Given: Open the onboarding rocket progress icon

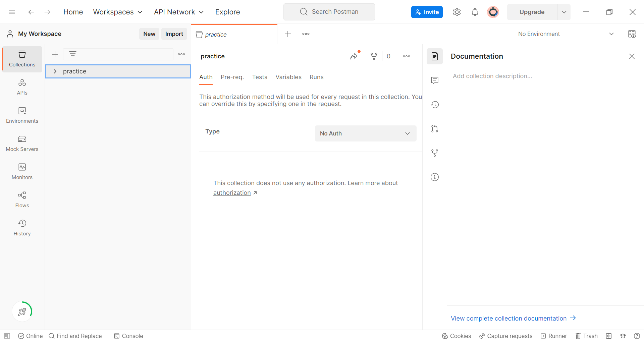Looking at the screenshot, I should coord(22,311).
